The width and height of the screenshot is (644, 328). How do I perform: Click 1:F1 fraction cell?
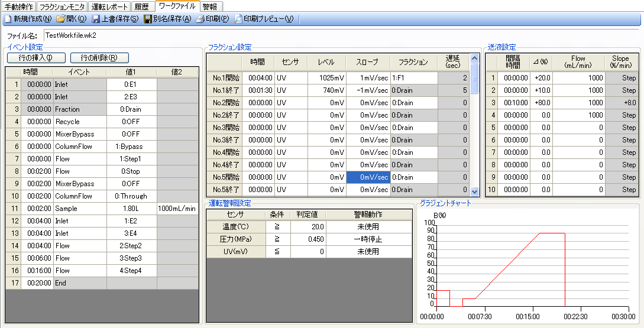tap(413, 78)
